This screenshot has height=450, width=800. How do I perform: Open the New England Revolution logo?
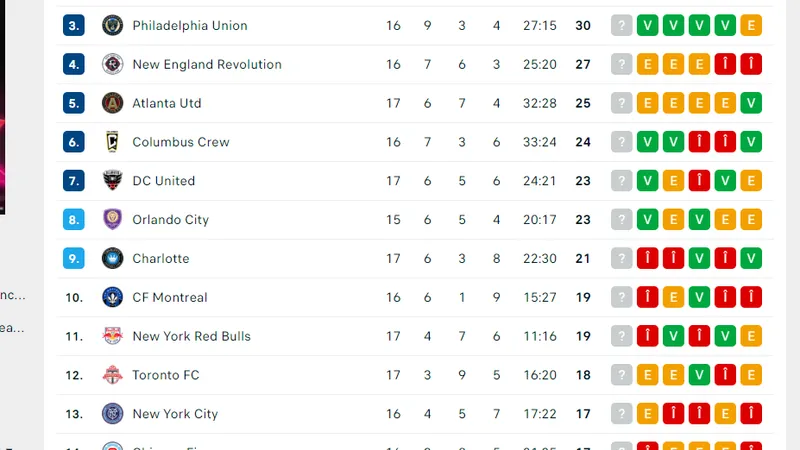[x=112, y=64]
